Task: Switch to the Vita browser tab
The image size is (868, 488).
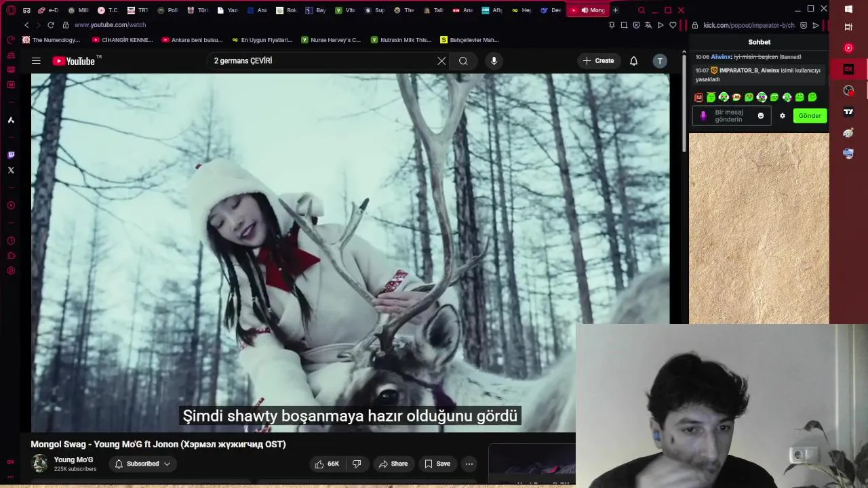Action: 344,10
